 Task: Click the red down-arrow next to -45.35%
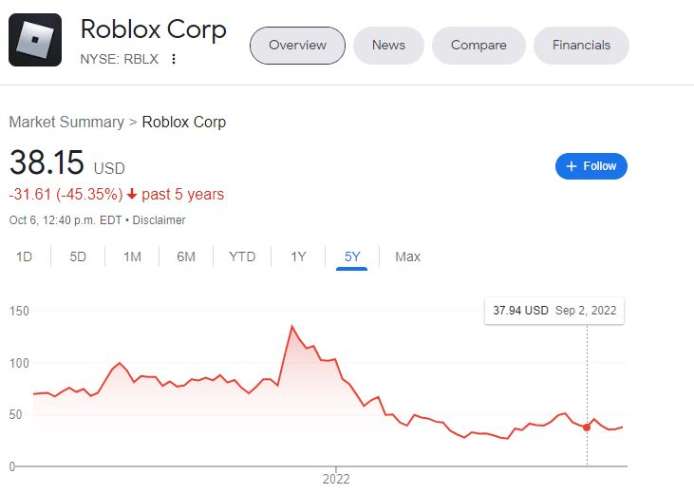coord(131,194)
